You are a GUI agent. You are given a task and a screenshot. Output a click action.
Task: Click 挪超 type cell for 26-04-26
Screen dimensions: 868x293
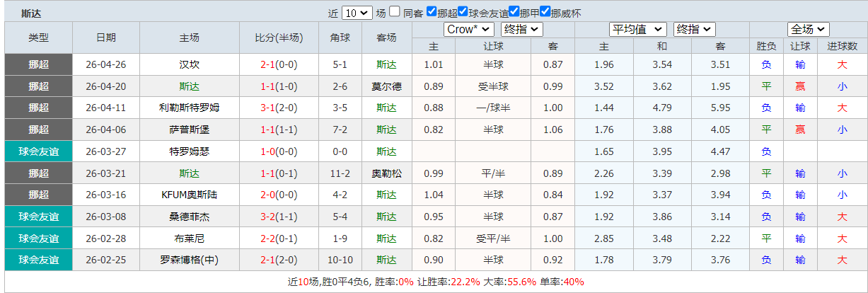pyautogui.click(x=39, y=64)
